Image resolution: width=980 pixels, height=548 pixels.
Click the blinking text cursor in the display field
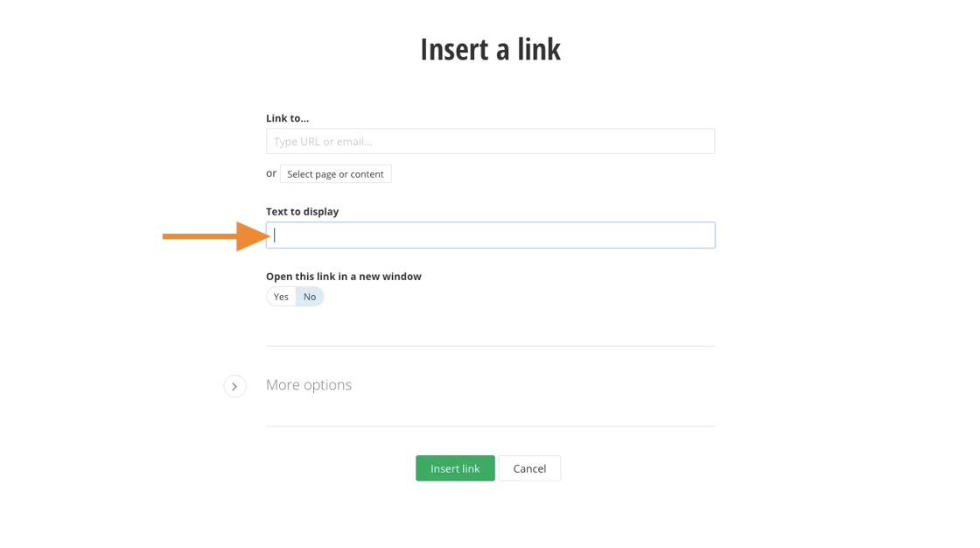[275, 235]
